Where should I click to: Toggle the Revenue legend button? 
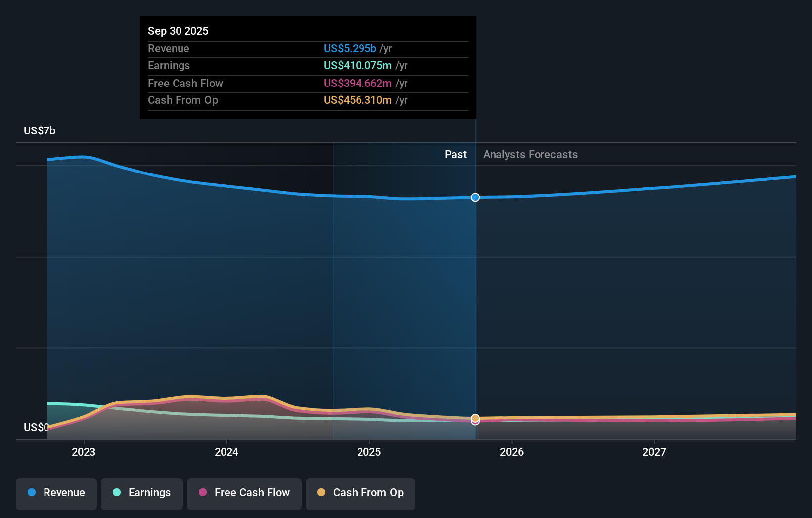56,494
